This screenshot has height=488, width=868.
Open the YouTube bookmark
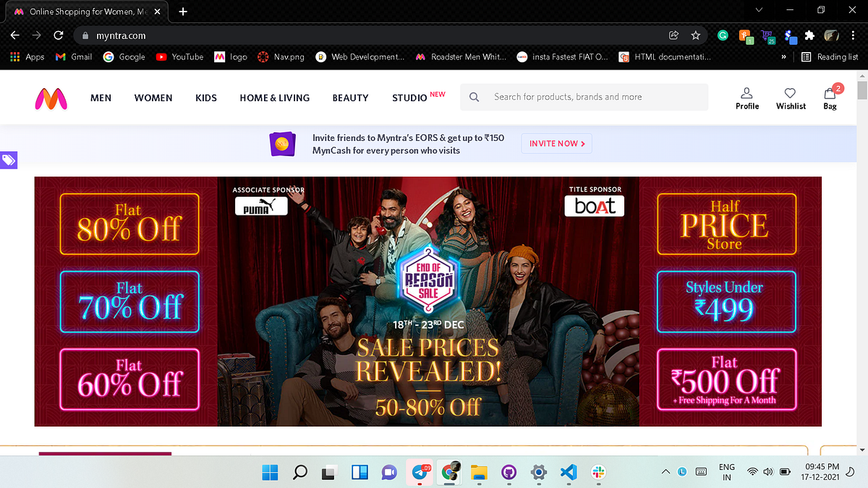[x=179, y=56]
